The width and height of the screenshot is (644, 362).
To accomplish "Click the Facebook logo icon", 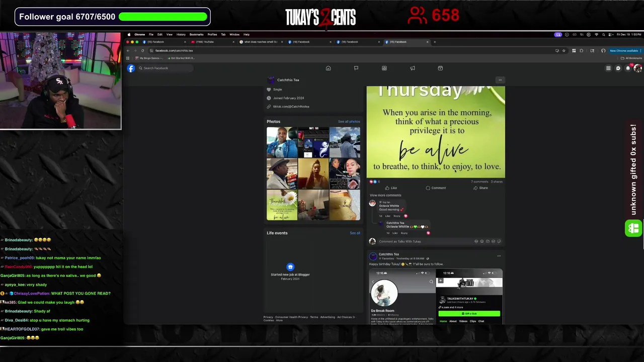I will coord(131,68).
